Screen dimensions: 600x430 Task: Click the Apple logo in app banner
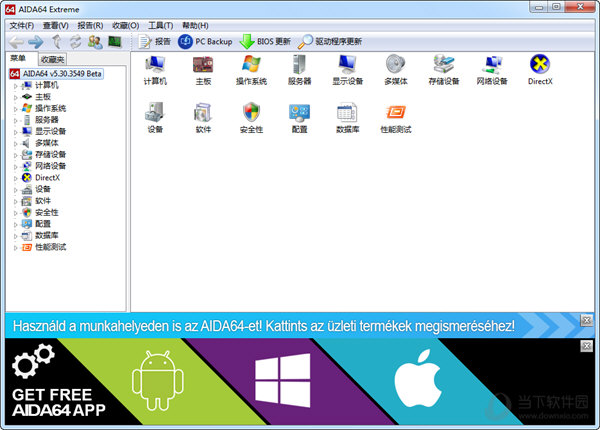418,378
